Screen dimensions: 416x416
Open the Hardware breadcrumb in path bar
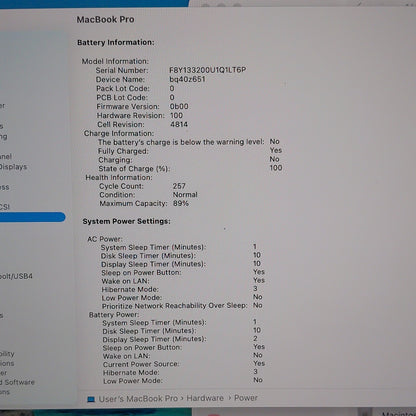[205, 398]
